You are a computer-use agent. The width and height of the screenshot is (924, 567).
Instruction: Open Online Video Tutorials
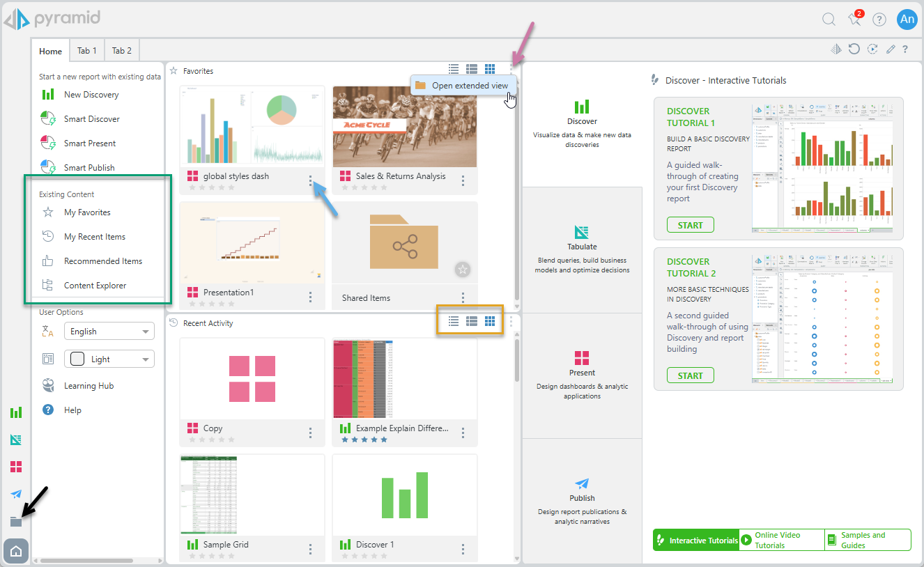tap(781, 540)
